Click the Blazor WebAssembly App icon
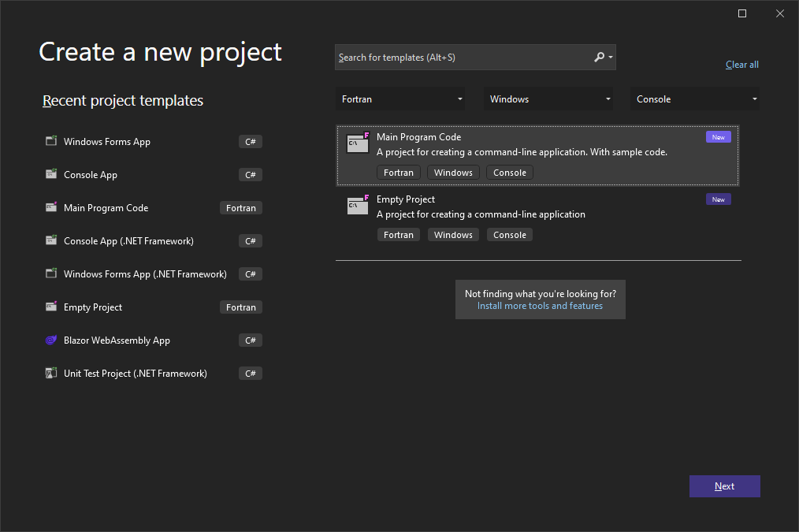The width and height of the screenshot is (799, 532). point(51,340)
